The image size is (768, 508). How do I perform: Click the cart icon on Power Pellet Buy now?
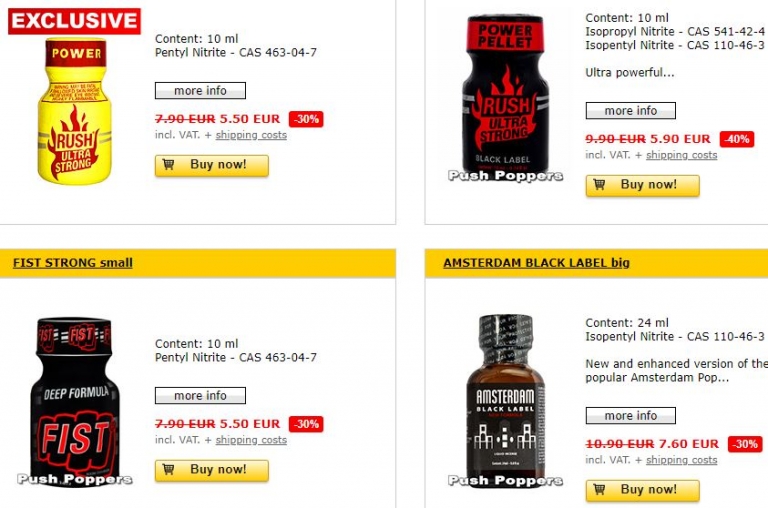[x=599, y=185]
